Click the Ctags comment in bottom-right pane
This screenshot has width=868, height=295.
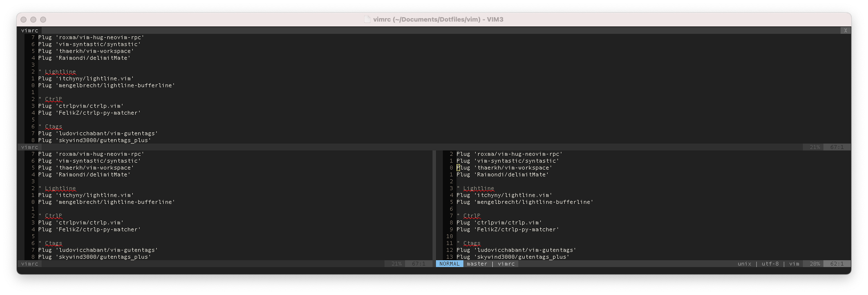pos(471,243)
